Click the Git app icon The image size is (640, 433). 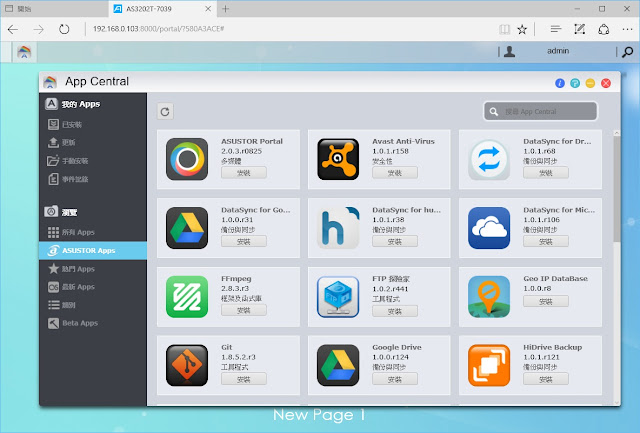pos(187,365)
